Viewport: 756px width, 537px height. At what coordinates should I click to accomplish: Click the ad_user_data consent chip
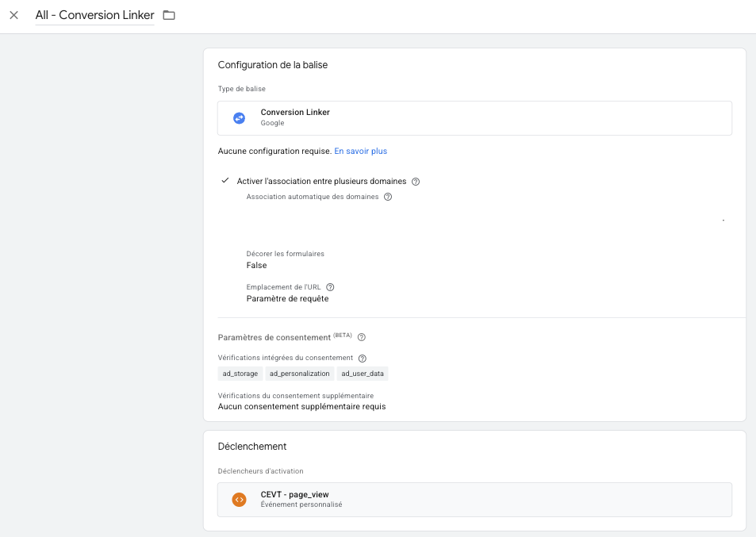(x=363, y=374)
